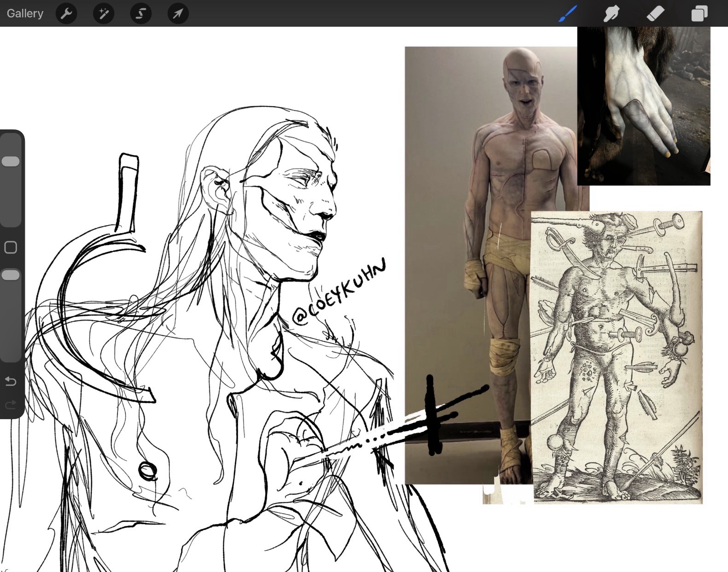Tap the undo arrow in sidebar
The width and height of the screenshot is (728, 572).
coord(11,381)
